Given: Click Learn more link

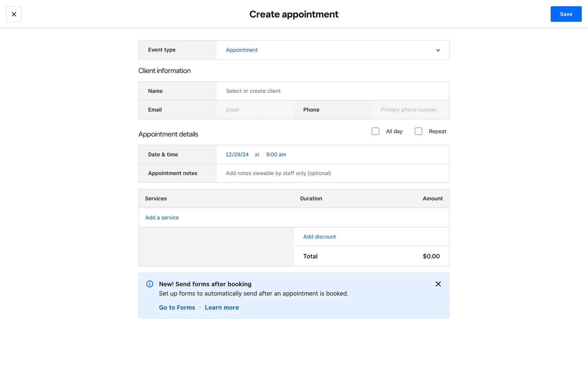Looking at the screenshot, I should [x=222, y=308].
